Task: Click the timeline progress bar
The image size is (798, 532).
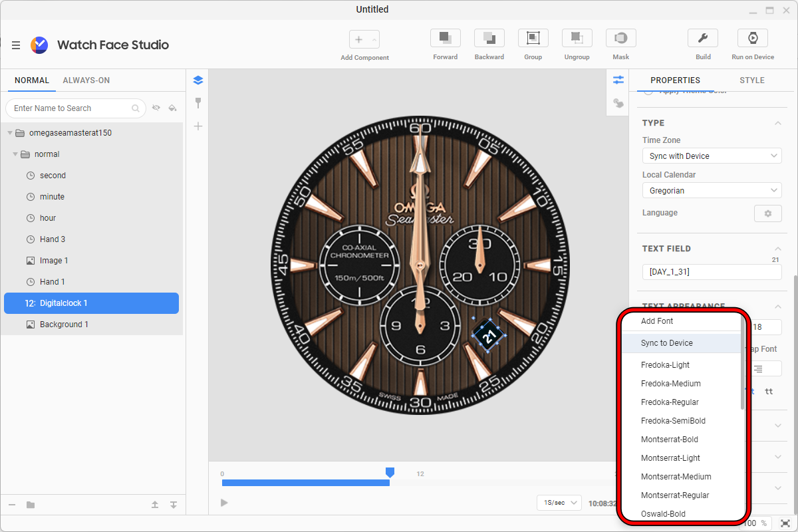Action: tap(306, 483)
